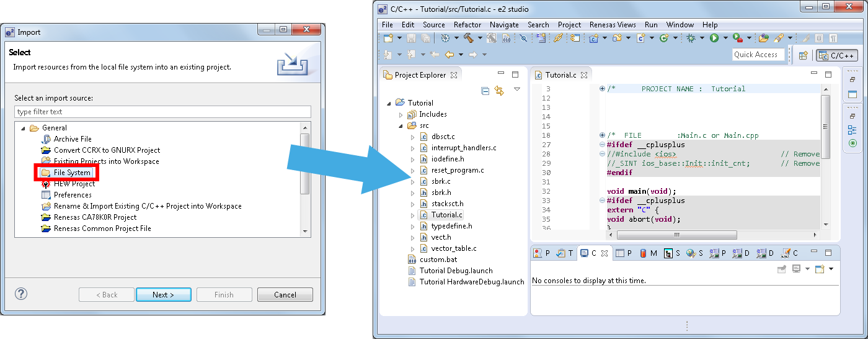Click the Next button in Import dialog

(x=164, y=295)
